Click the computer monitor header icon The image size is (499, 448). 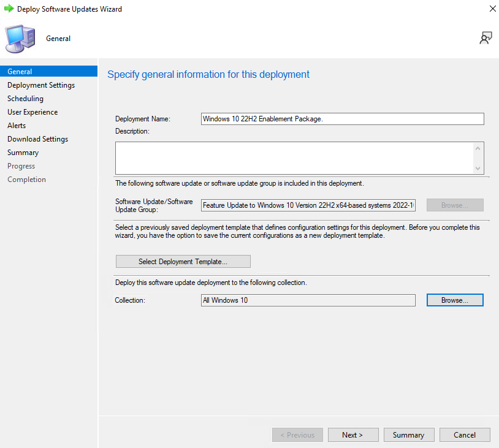point(20,39)
